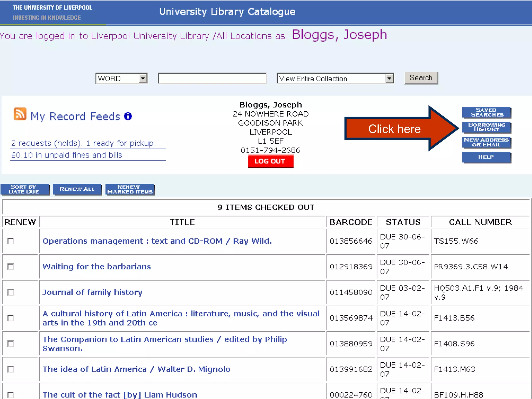Click in the catalogue search text field

[x=212, y=78]
